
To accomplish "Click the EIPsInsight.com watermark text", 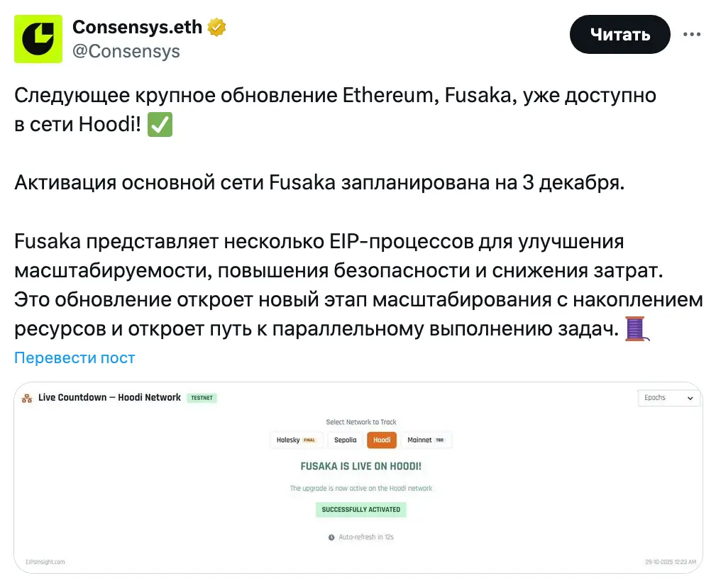I will [x=45, y=562].
